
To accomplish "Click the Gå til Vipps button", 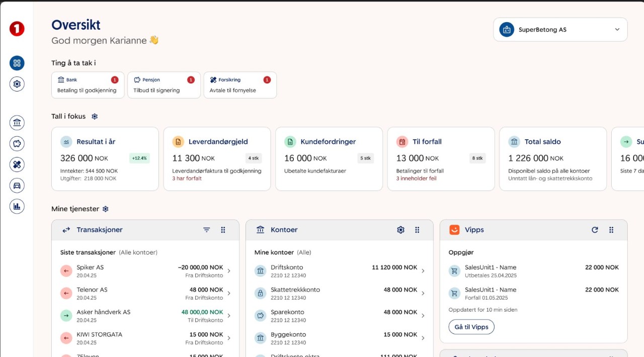I will coord(471,327).
